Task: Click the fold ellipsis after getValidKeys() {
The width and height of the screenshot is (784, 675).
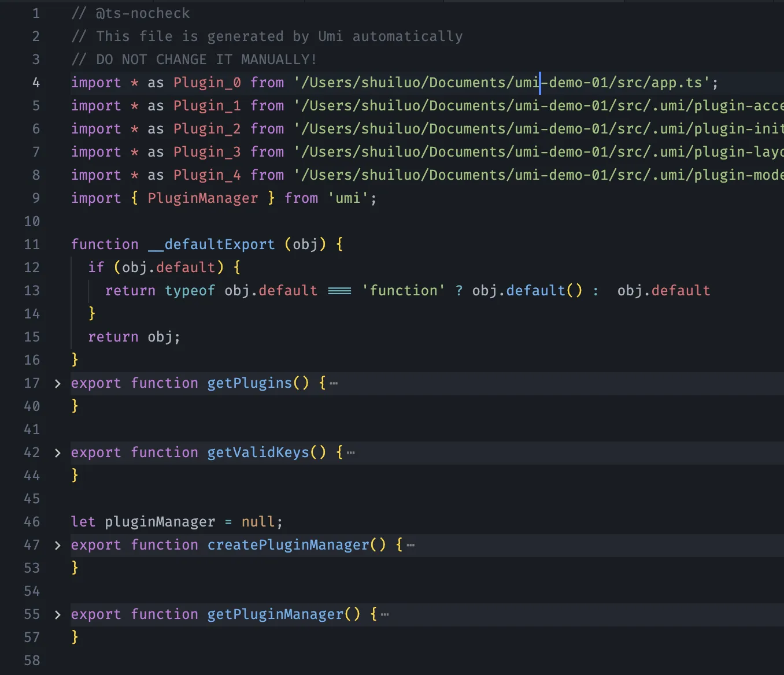Action: (351, 453)
